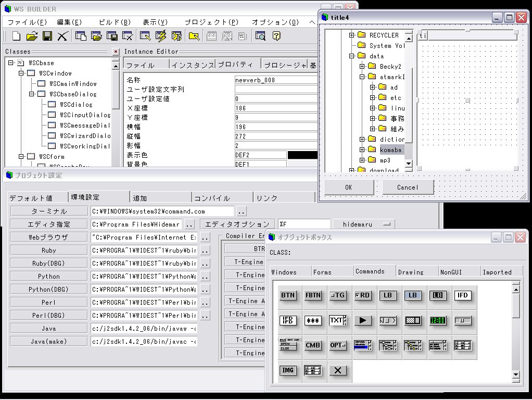Click the newverb_008 name input field
This screenshot has height=400, width=532.
click(x=276, y=80)
